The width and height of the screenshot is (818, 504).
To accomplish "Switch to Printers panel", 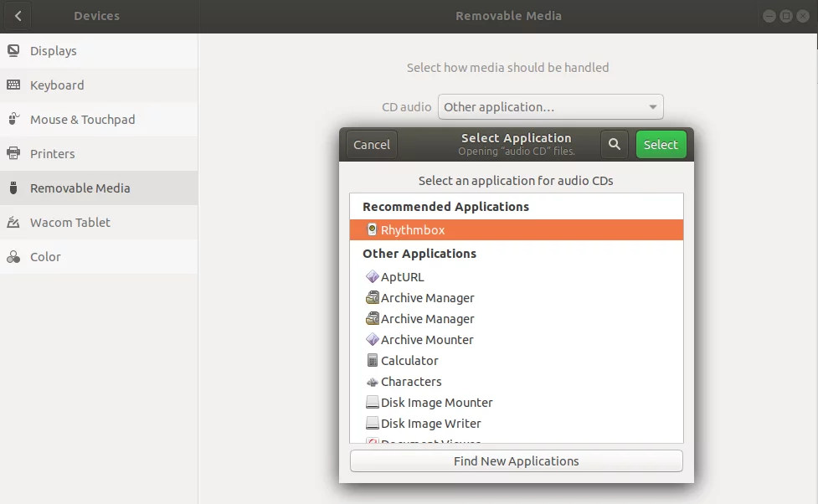I will click(52, 154).
